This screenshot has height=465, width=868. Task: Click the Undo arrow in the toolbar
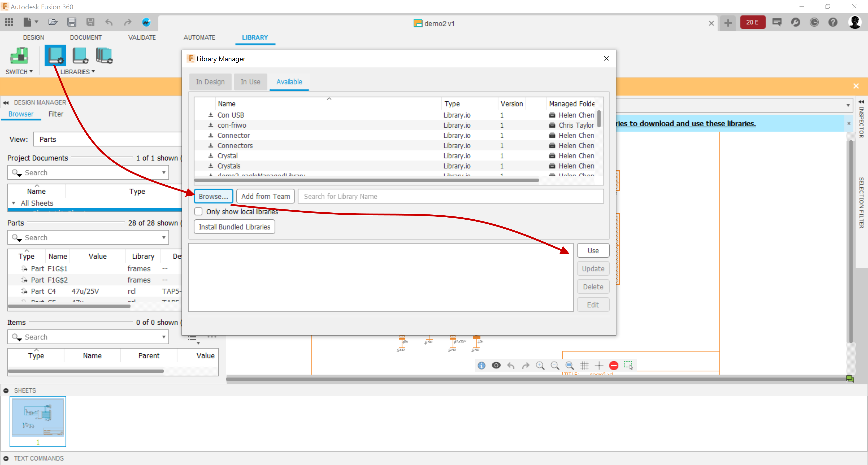[109, 22]
